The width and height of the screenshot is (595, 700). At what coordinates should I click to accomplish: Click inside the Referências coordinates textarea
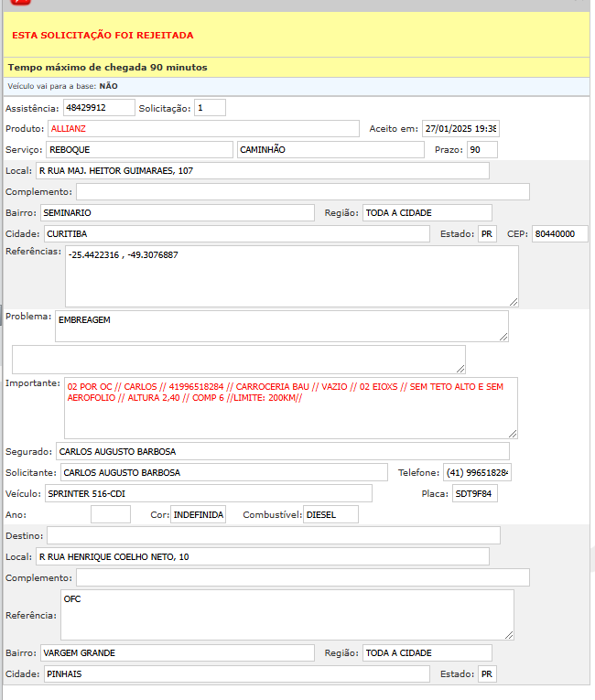tap(291, 275)
